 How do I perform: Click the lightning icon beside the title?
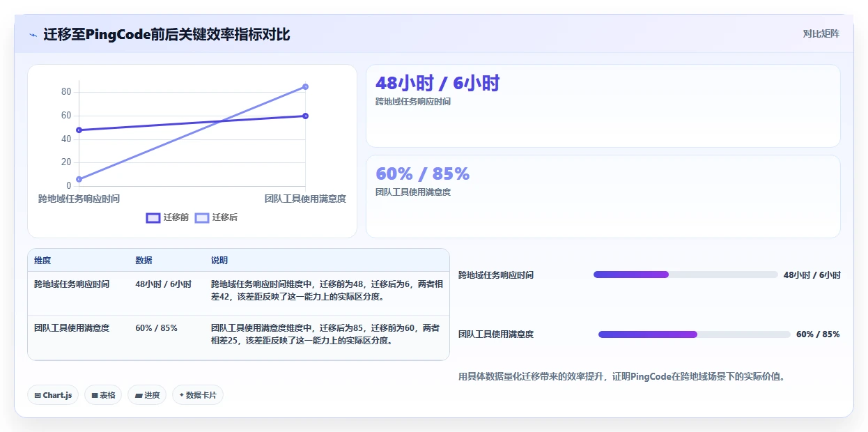pyautogui.click(x=33, y=35)
